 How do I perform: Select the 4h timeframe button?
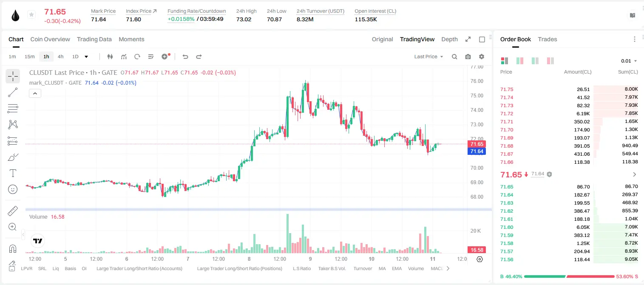(61, 57)
